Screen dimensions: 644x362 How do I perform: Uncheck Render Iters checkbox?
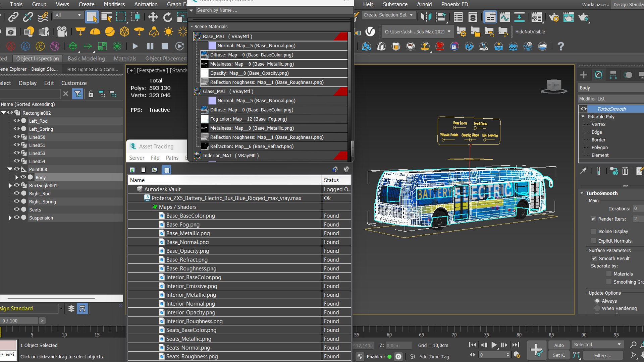click(x=593, y=219)
